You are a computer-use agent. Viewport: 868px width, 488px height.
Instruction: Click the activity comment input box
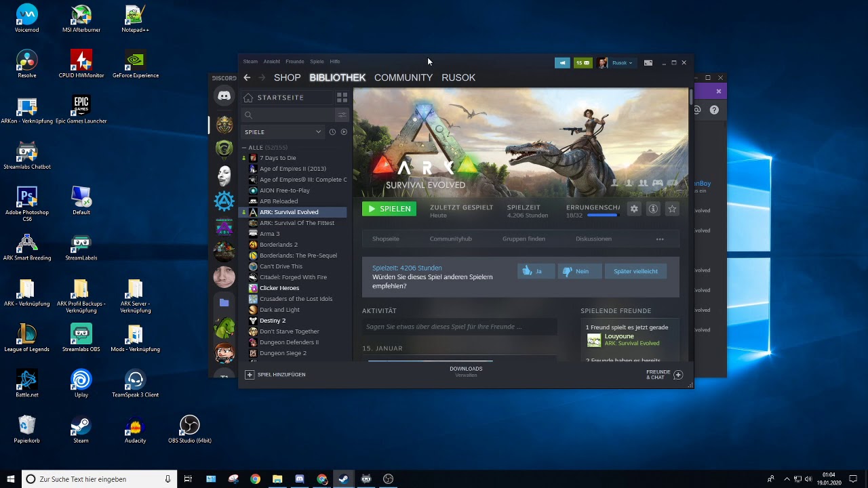tap(460, 327)
